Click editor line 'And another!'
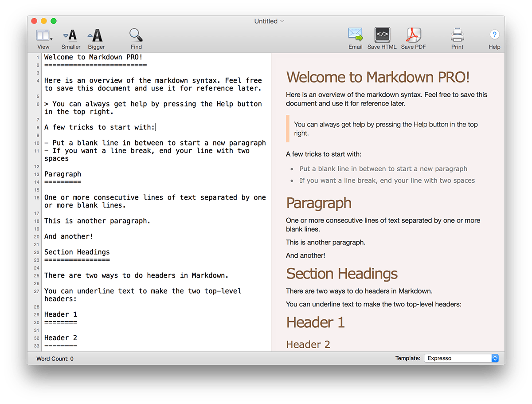This screenshot has height=404, width=532. click(x=69, y=236)
